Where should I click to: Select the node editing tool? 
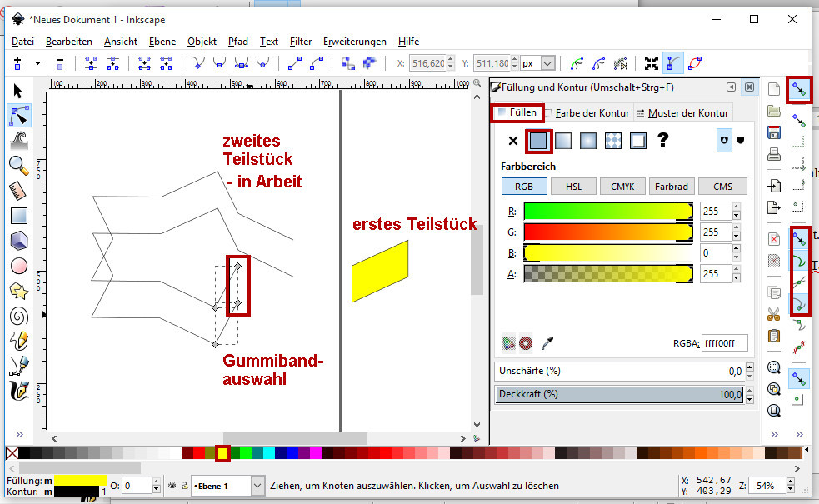[19, 116]
